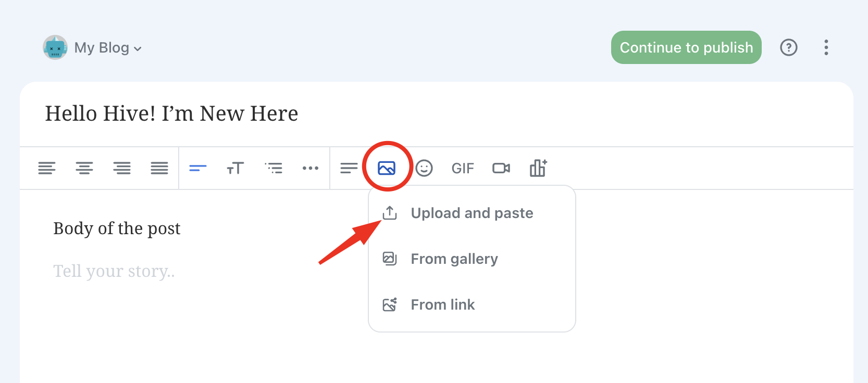Open the vertical three-dot options menu
The width and height of the screenshot is (868, 383).
click(x=826, y=47)
